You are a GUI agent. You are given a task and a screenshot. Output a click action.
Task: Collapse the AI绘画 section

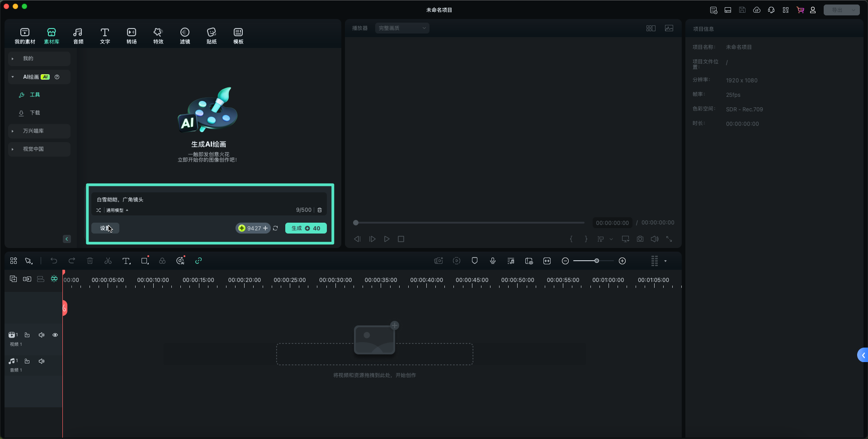coord(13,77)
